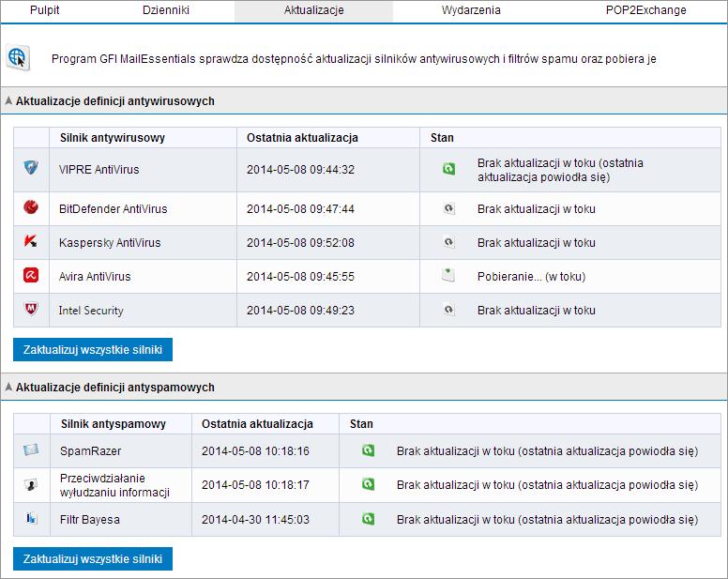This screenshot has height=579, width=728.
Task: Click the anti-phishing engine icon
Action: point(31,485)
